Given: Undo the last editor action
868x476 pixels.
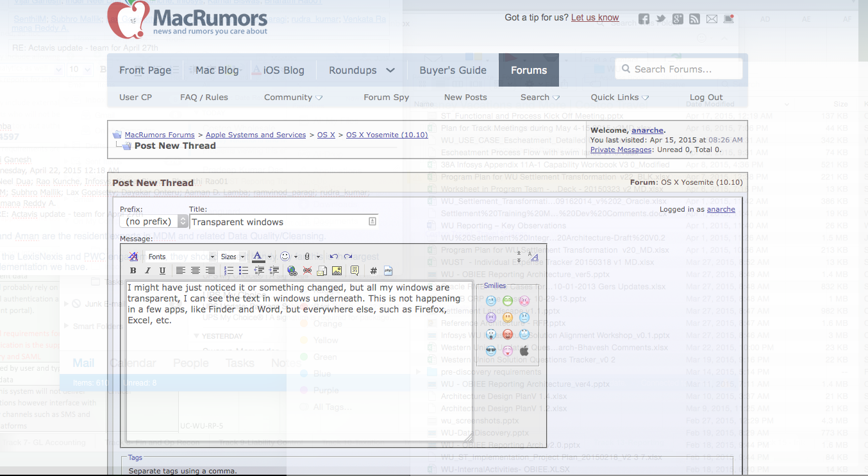Looking at the screenshot, I should click(x=333, y=257).
